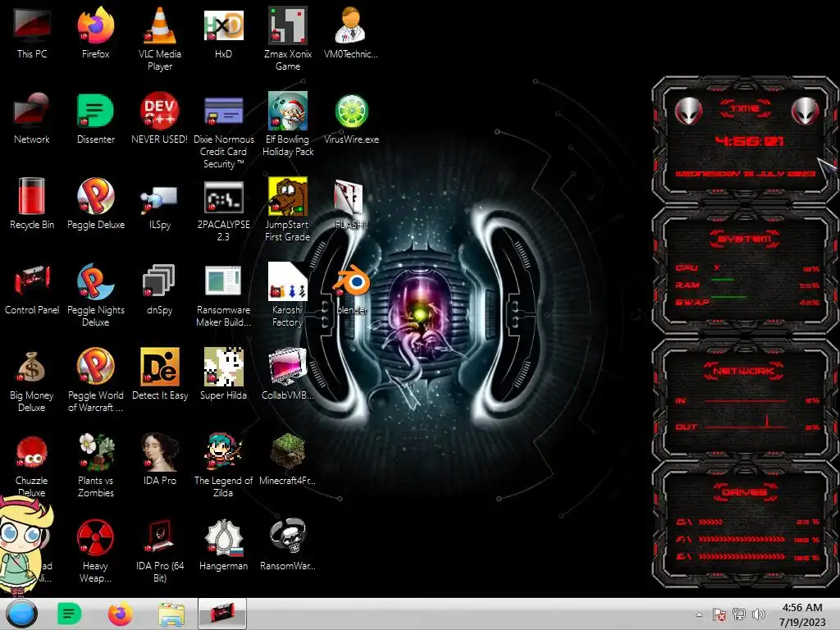The width and height of the screenshot is (840, 630).
Task: Open the This PC desktop icon
Action: click(x=32, y=33)
